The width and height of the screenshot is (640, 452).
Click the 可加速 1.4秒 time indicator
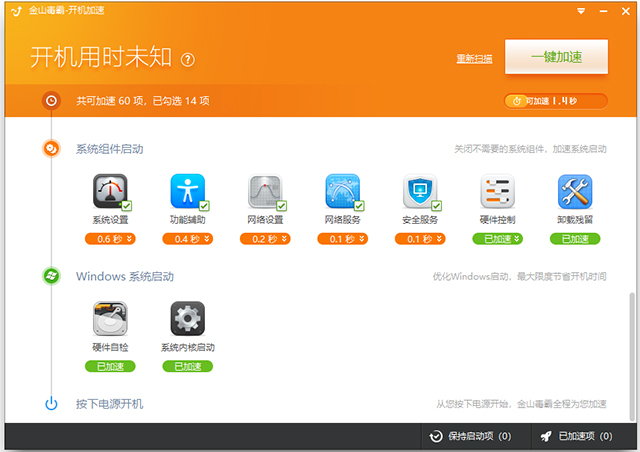coord(555,101)
